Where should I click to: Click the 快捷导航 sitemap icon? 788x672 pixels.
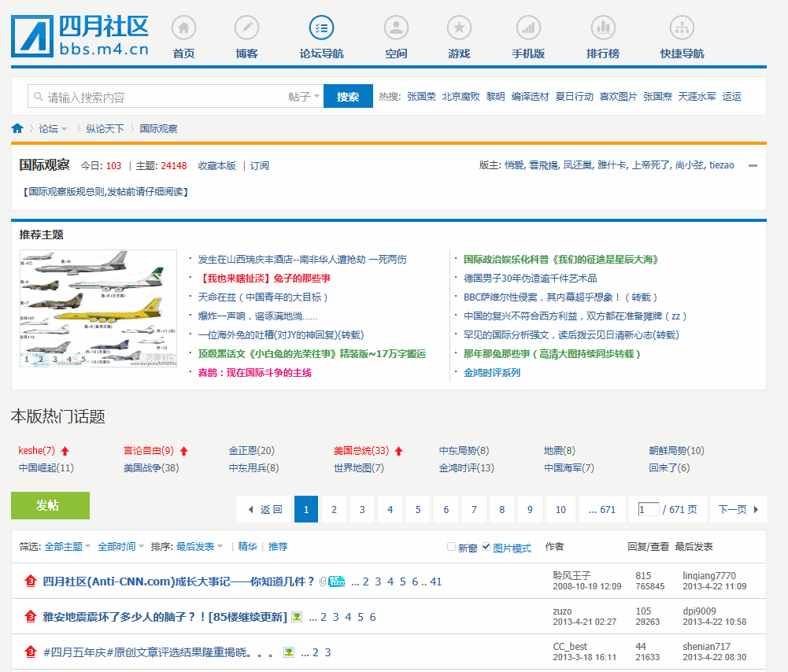(682, 28)
